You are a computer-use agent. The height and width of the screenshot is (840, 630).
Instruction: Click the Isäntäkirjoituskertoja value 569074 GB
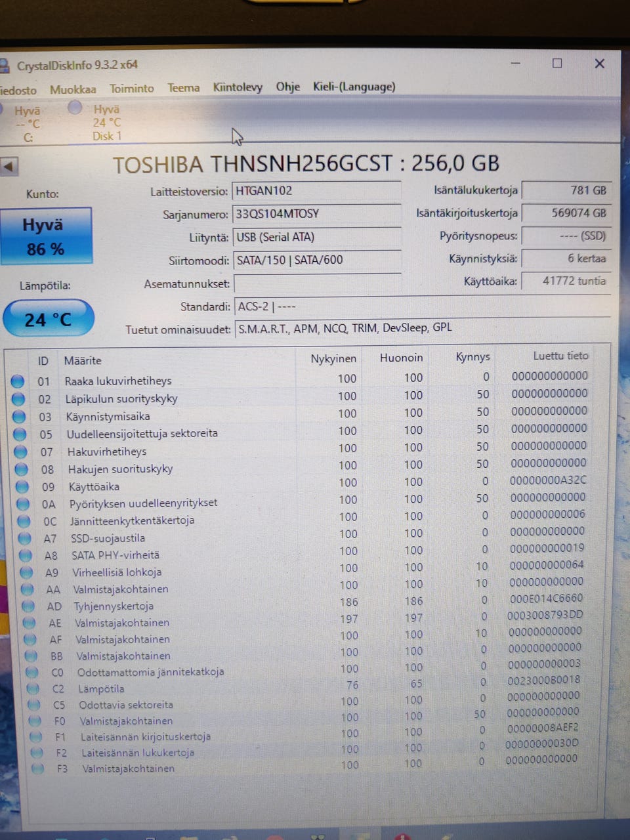(566, 213)
